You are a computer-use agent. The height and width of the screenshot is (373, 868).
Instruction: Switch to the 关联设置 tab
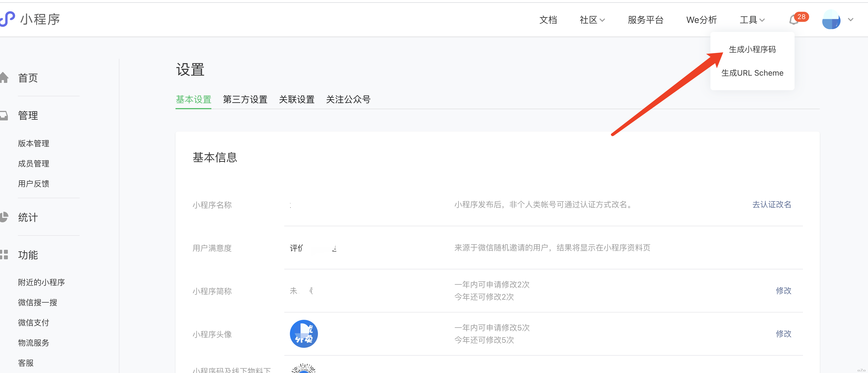coord(297,99)
